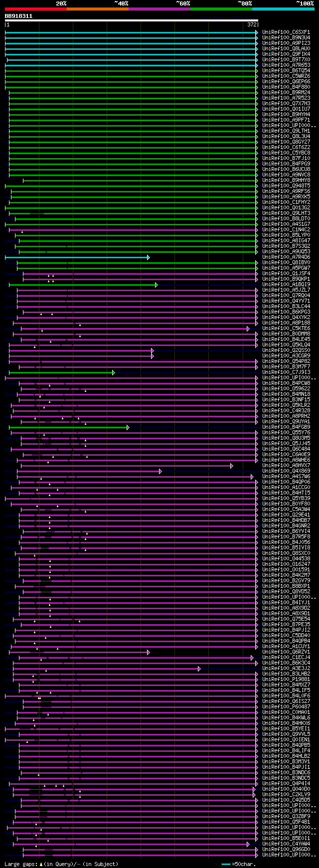Click label UniRef100_Q9VVL5
The width and height of the screenshot is (319, 868).
(x=286, y=734)
